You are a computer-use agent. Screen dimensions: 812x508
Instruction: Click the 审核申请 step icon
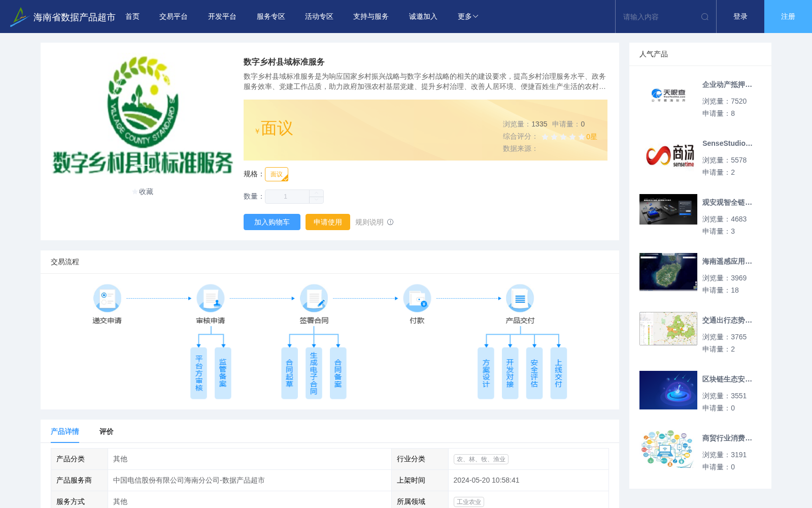tap(211, 298)
